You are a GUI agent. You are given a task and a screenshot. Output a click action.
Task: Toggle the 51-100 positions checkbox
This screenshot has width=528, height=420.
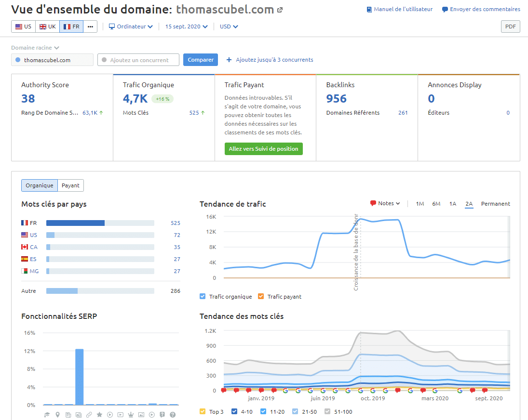pos(327,411)
